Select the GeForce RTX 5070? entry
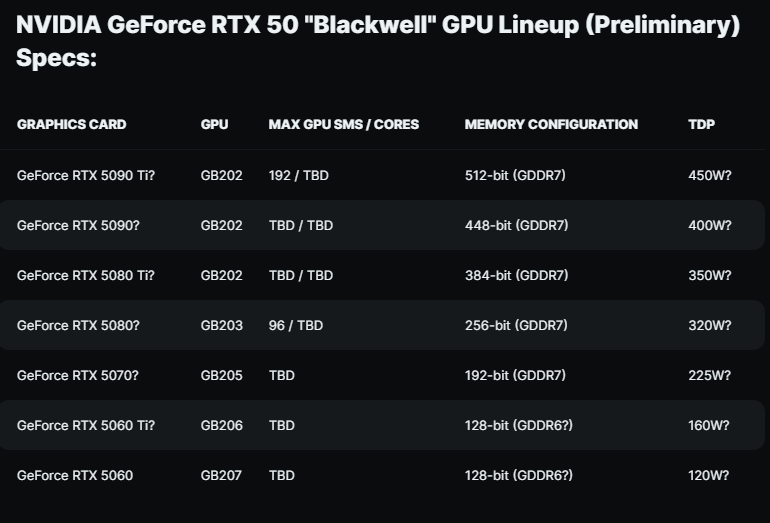Image resolution: width=770 pixels, height=523 pixels. 78,375
